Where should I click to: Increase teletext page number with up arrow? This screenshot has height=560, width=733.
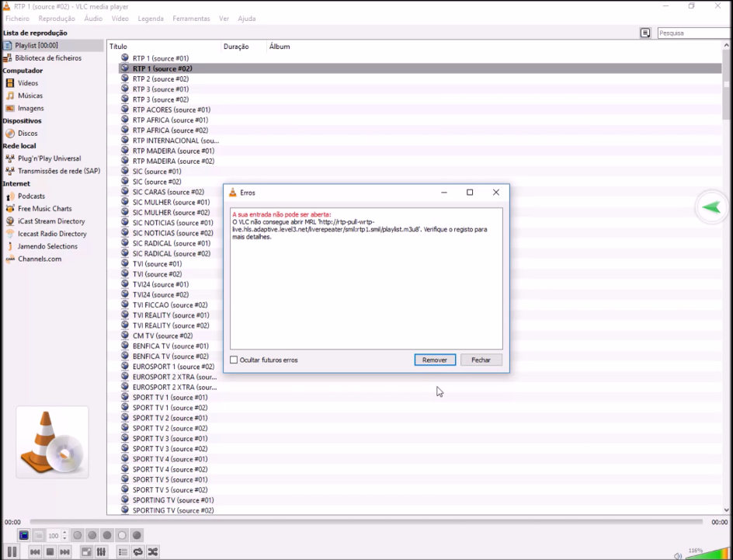64,532
